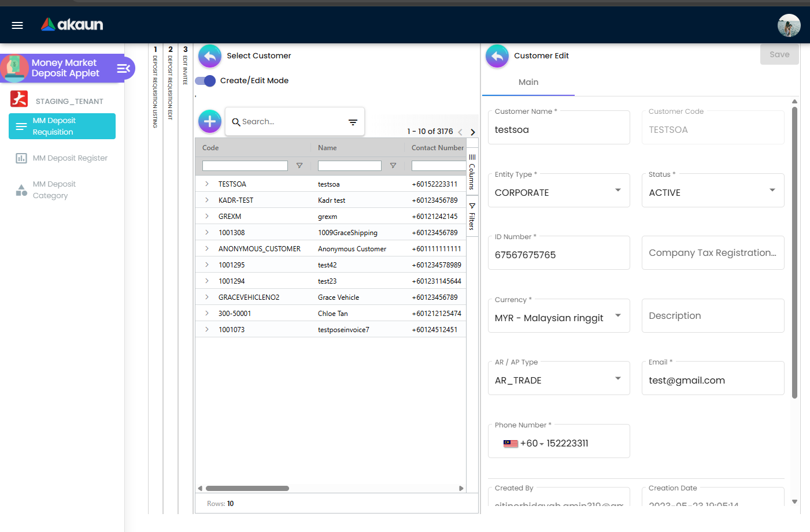Click the back arrow on Customer Edit
The image size is (810, 532).
497,56
